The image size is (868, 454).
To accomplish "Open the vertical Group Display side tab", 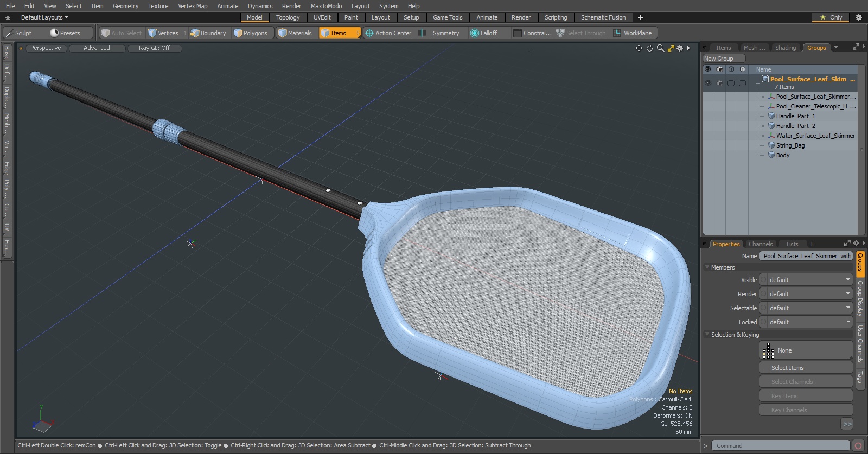I will 860,299.
